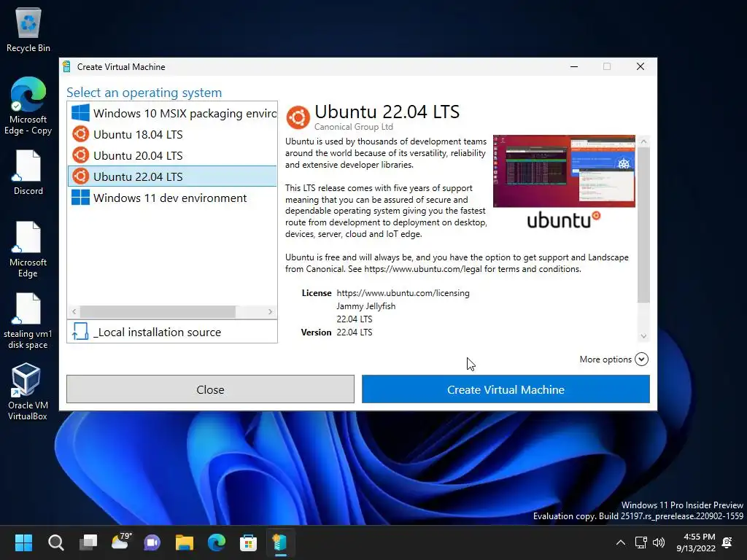Click the Create Virtual Machine button
This screenshot has height=560, width=747.
point(506,389)
